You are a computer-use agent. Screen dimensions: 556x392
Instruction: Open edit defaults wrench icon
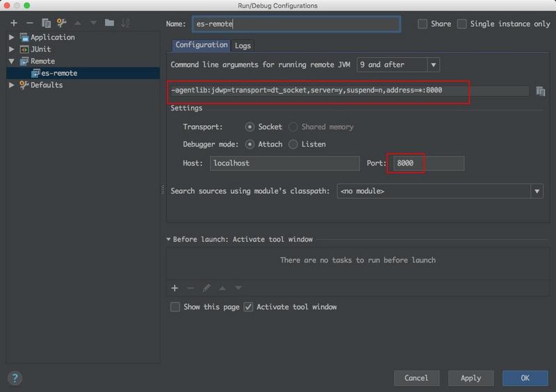coord(62,23)
